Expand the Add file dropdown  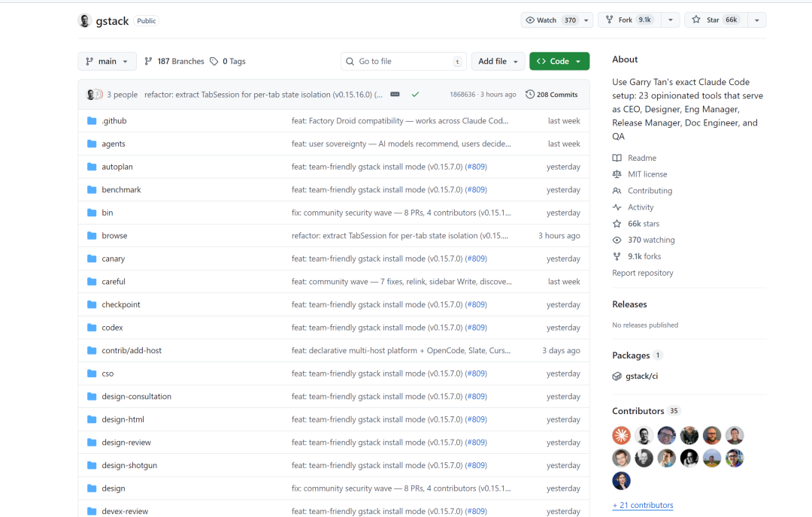pyautogui.click(x=498, y=62)
